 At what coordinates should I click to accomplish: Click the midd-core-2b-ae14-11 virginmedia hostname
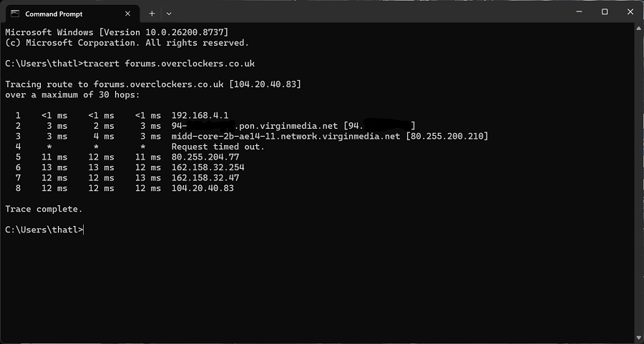286,137
